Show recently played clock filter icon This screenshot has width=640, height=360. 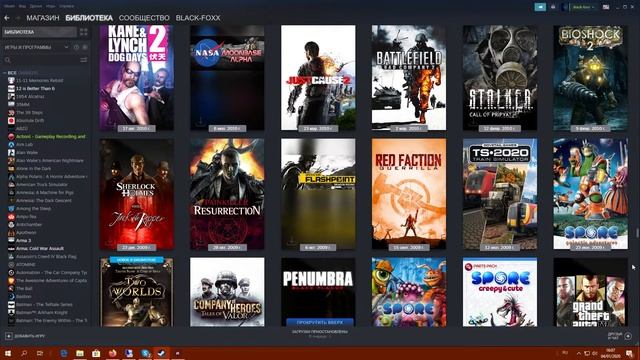click(76, 47)
